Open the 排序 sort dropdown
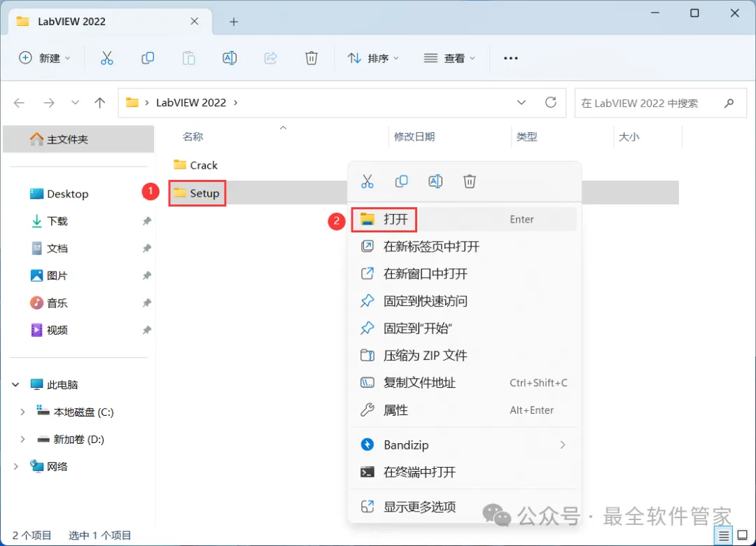Viewport: 756px width, 546px height. click(x=373, y=58)
